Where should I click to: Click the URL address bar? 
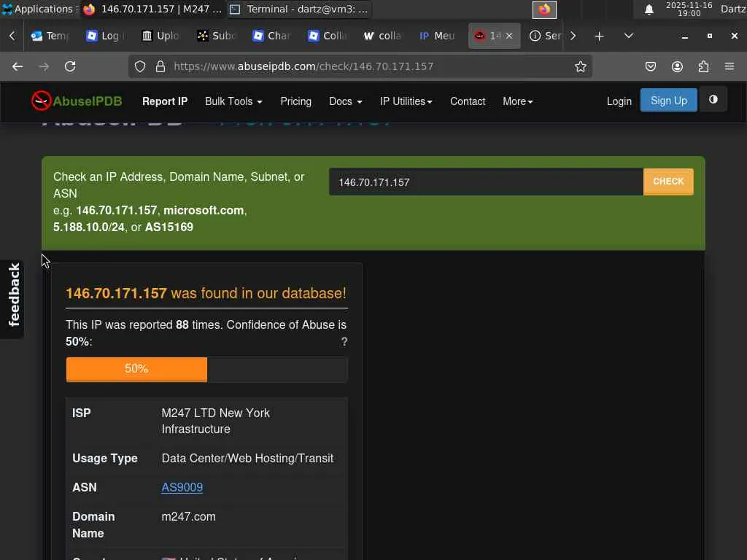coord(360,66)
